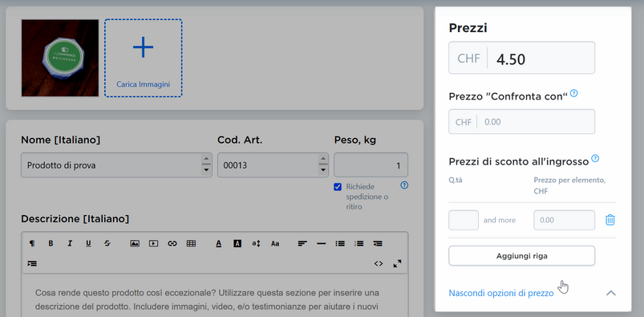This screenshot has width=644, height=317.
Task: Click the Peso, kg input field
Action: point(371,165)
